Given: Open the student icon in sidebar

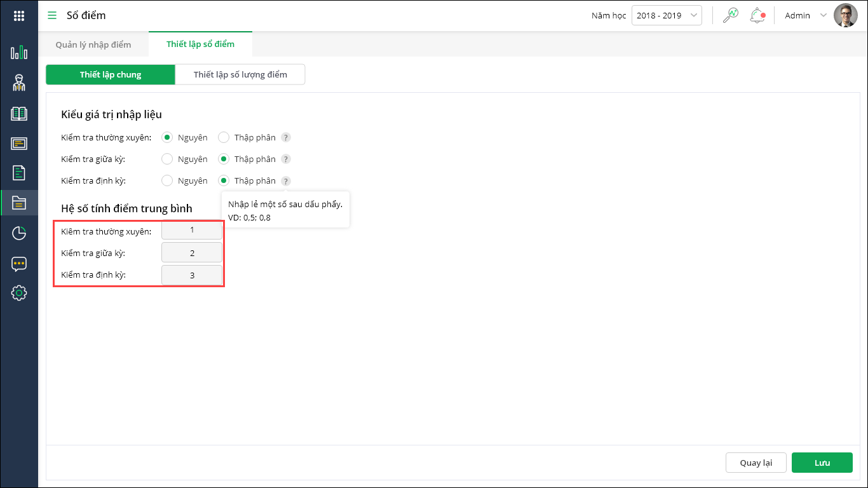Looking at the screenshot, I should pyautogui.click(x=19, y=83).
